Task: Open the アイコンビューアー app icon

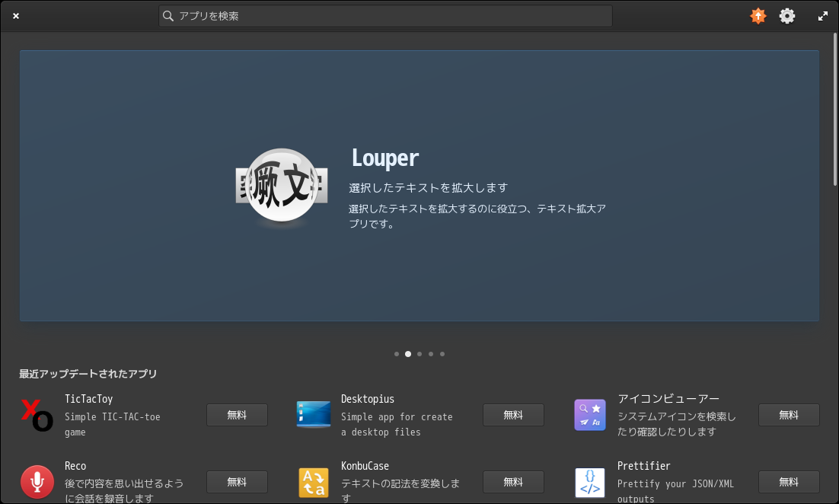Action: tap(589, 415)
